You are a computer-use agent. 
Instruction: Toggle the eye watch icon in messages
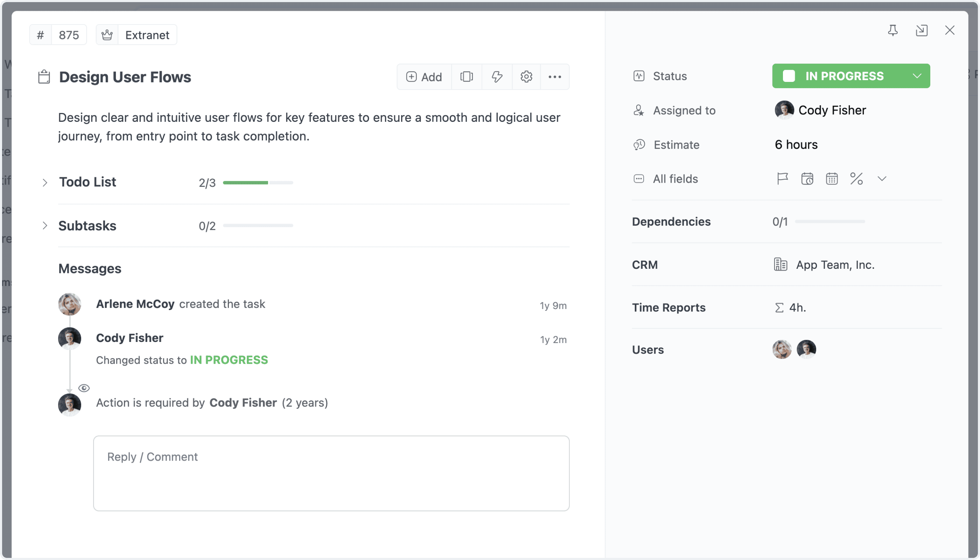(84, 388)
